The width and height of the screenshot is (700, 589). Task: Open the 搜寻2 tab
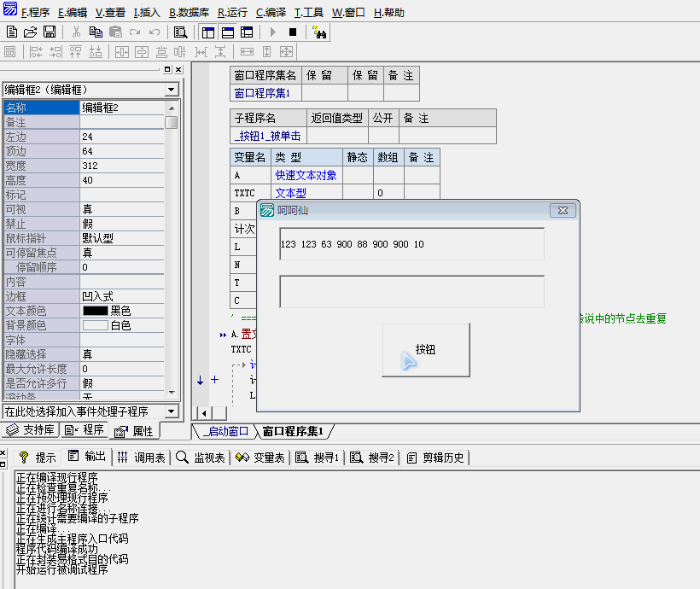372,458
